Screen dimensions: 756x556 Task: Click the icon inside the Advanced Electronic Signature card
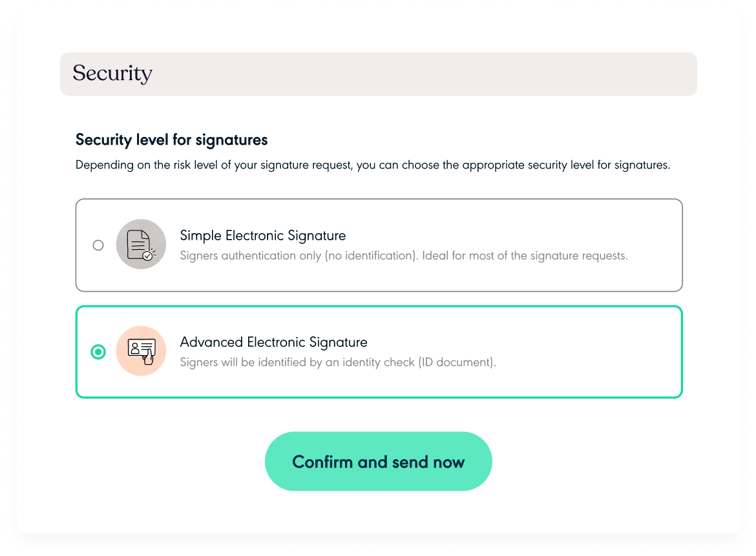[141, 351]
